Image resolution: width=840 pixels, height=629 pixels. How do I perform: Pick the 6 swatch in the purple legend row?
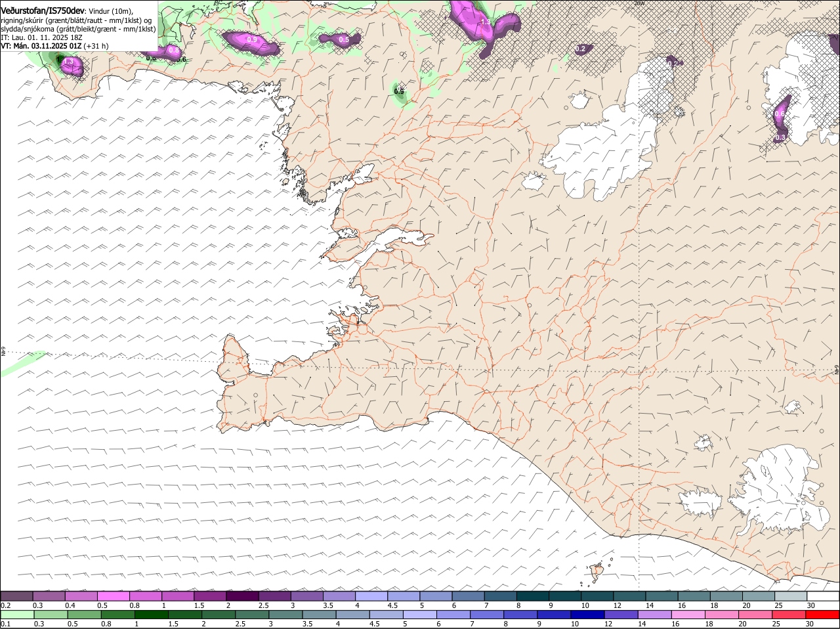click(468, 596)
